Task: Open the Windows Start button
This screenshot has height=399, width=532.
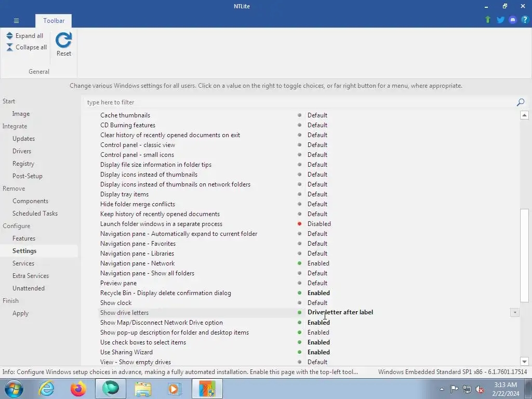Action: [14, 389]
